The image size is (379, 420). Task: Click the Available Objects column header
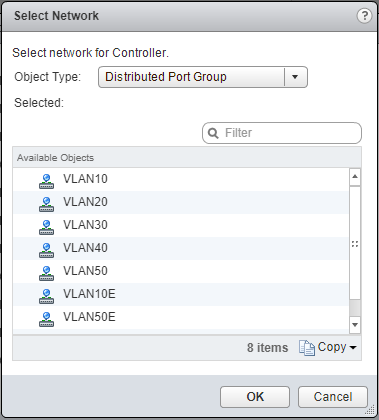[x=187, y=158]
